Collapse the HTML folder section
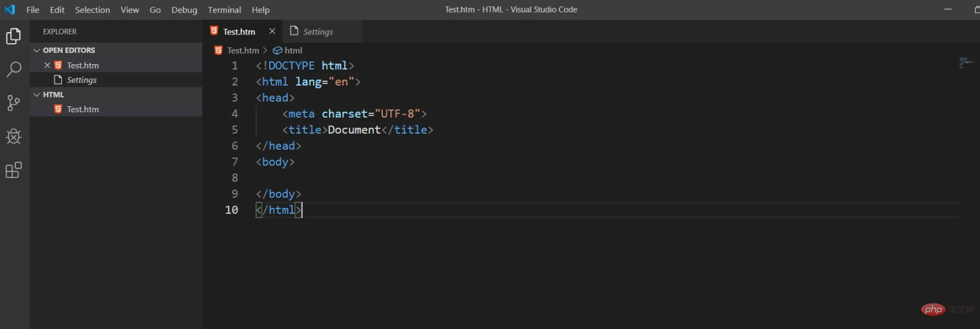The image size is (980, 329). 37,94
